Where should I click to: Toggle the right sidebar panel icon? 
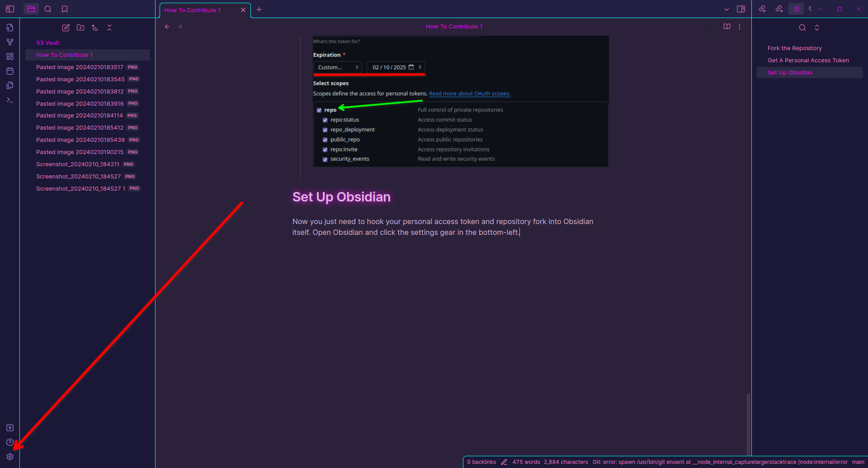[x=741, y=9]
